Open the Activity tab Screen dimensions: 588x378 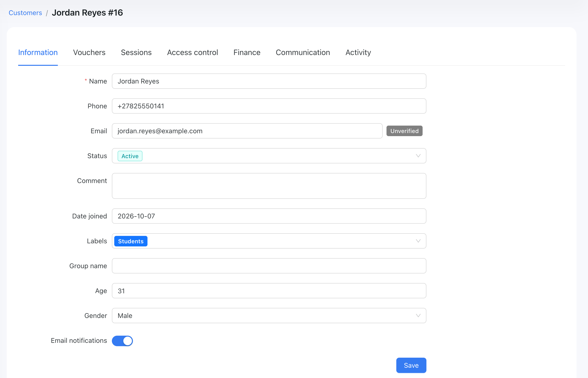(x=358, y=53)
